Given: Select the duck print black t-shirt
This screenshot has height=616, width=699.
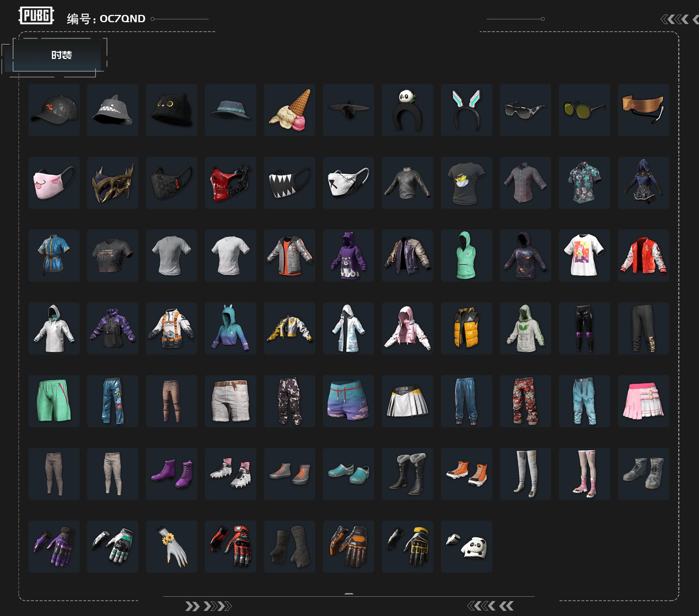Looking at the screenshot, I should (466, 183).
